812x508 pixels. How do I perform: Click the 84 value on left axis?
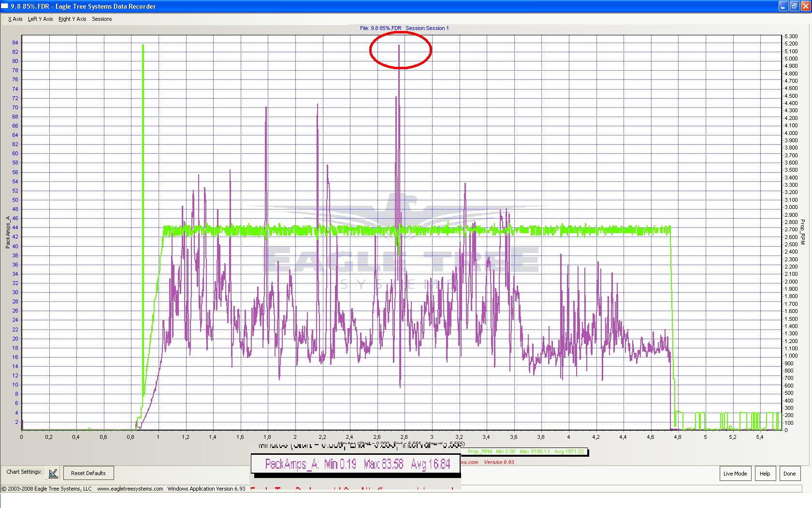[15, 43]
